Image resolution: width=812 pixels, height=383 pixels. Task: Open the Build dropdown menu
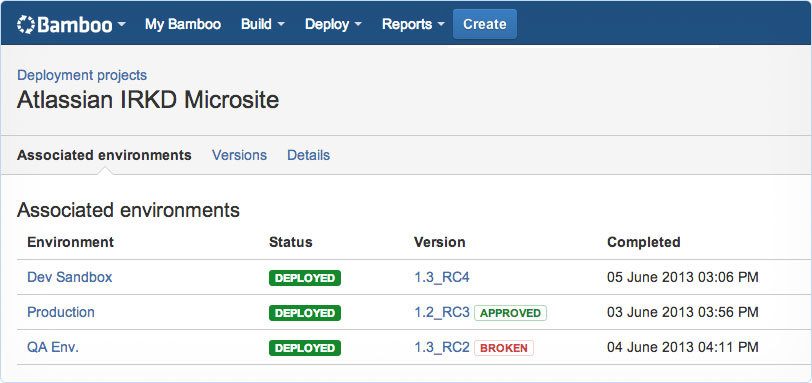pos(263,24)
